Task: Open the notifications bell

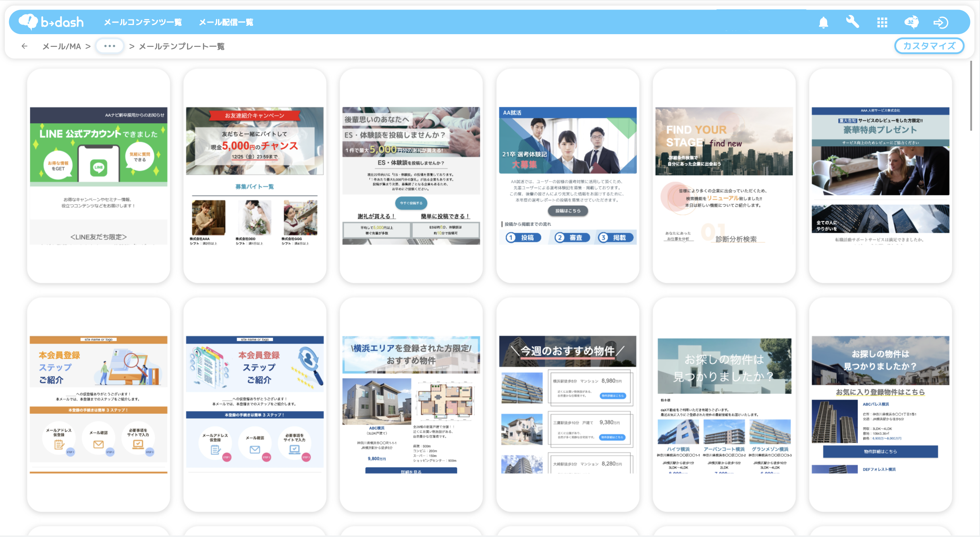Action: [x=823, y=22]
